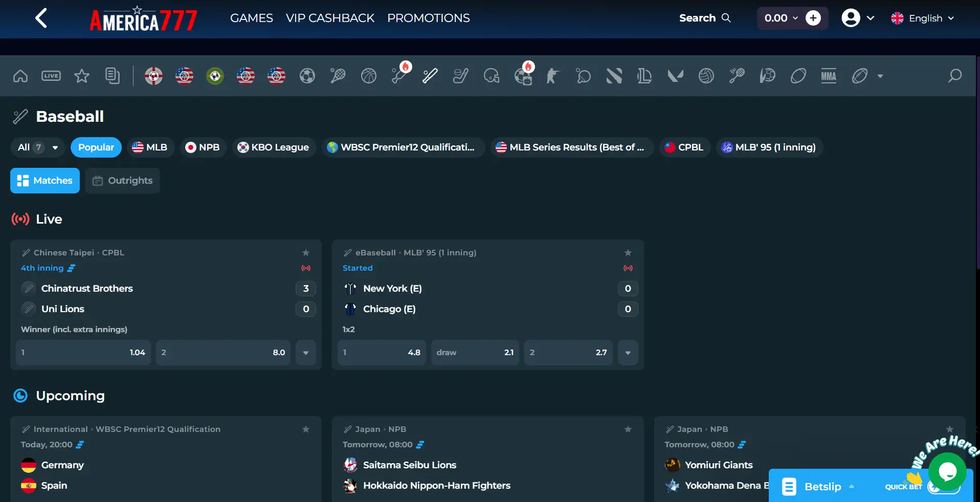Select the badminton sport icon
The width and height of the screenshot is (980, 502).
pyautogui.click(x=737, y=76)
